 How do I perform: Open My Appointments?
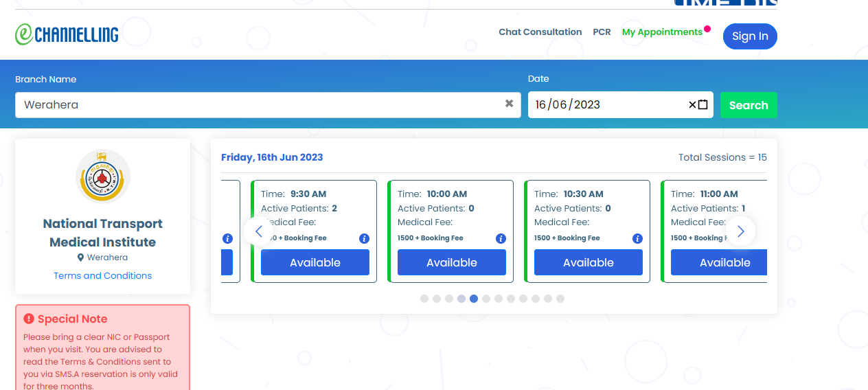click(x=662, y=32)
